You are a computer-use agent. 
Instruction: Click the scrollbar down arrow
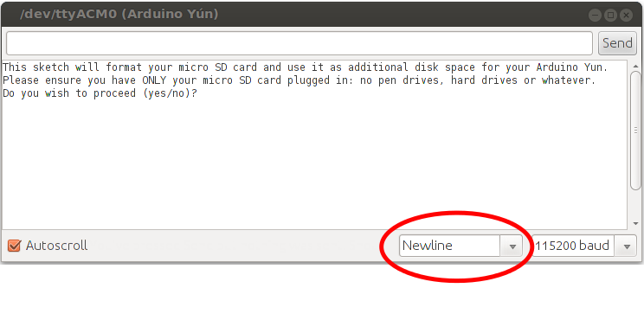point(636,224)
